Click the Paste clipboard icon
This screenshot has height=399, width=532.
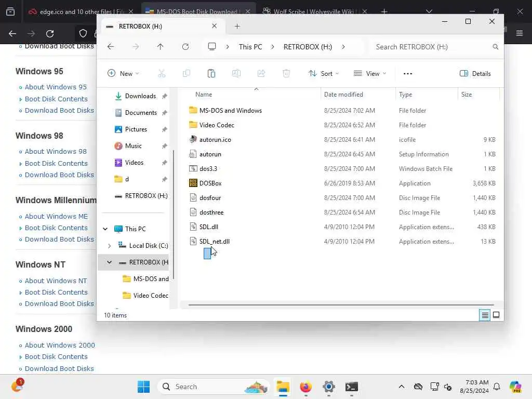pyautogui.click(x=211, y=74)
